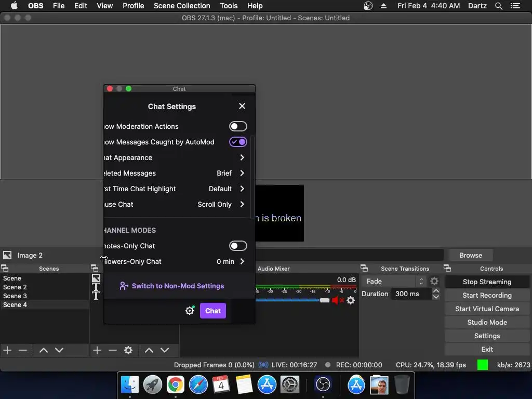Click OBS status icon in menu bar
The width and height of the screenshot is (532, 399).
click(368, 6)
